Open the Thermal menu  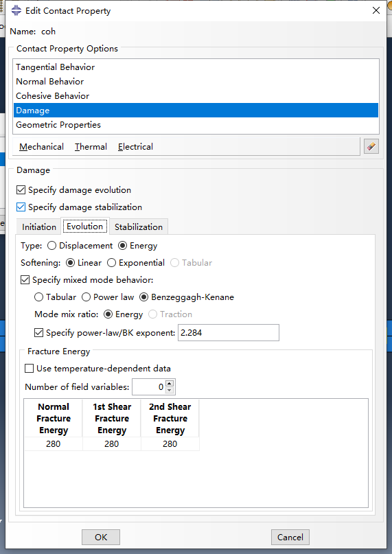coord(91,147)
